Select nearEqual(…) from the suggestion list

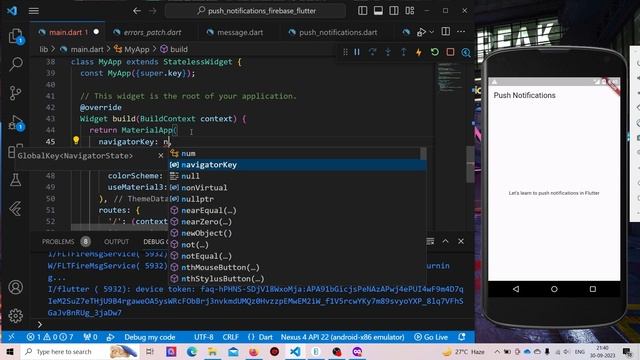298,211
